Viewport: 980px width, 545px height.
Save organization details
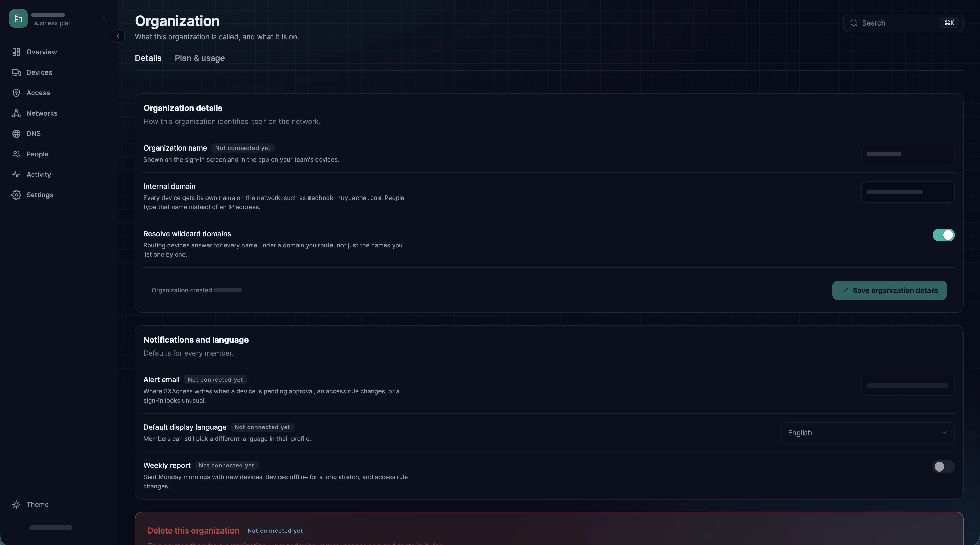[x=889, y=290]
